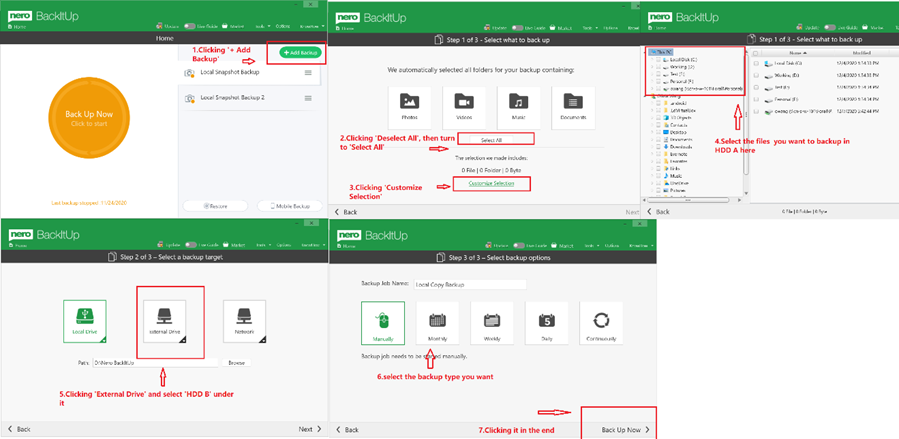Image resolution: width=899 pixels, height=439 pixels.
Task: Click Music folder tile in Step 1 overview
Action: [x=518, y=107]
